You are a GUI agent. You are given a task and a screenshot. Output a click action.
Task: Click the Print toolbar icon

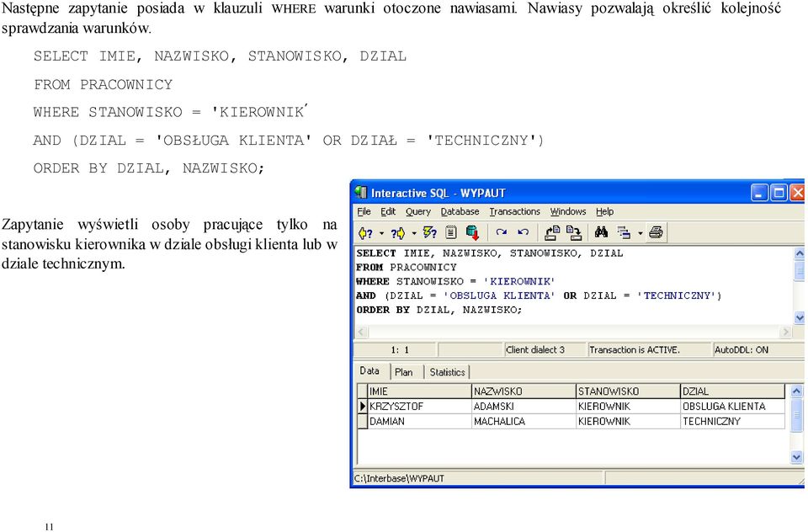coord(656,232)
